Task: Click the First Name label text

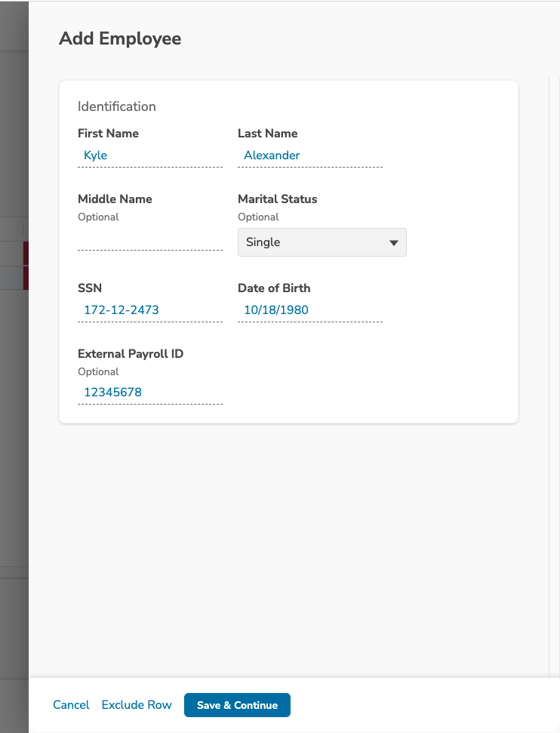Action: click(108, 133)
